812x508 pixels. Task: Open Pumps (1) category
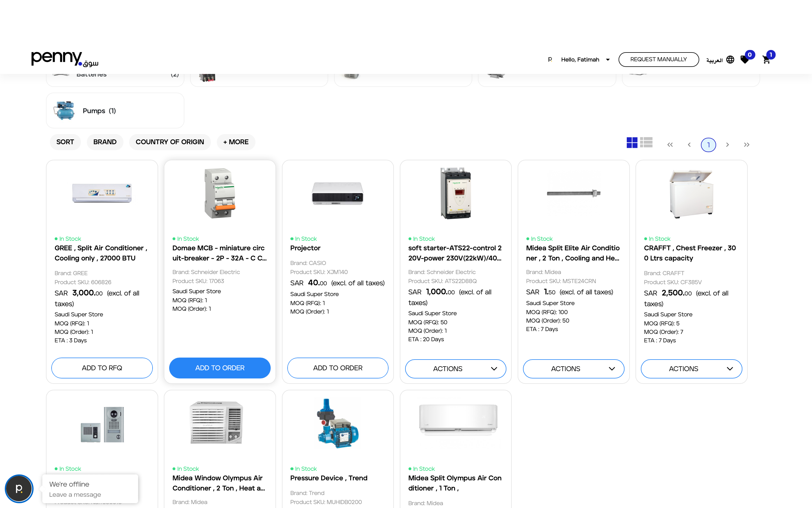click(115, 111)
